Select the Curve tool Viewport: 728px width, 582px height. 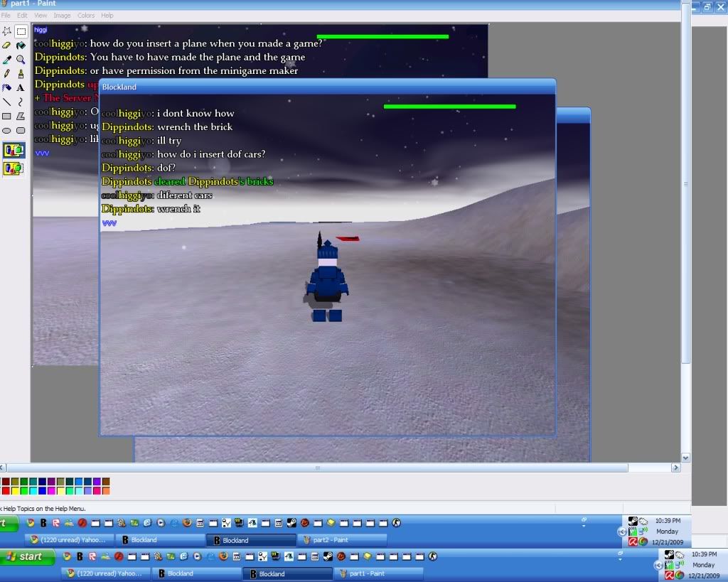click(x=21, y=102)
